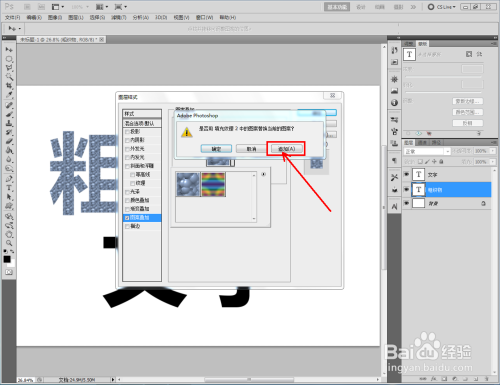Enable the 内发光 inner glow checkbox
This screenshot has width=500, height=385.
(x=127, y=158)
